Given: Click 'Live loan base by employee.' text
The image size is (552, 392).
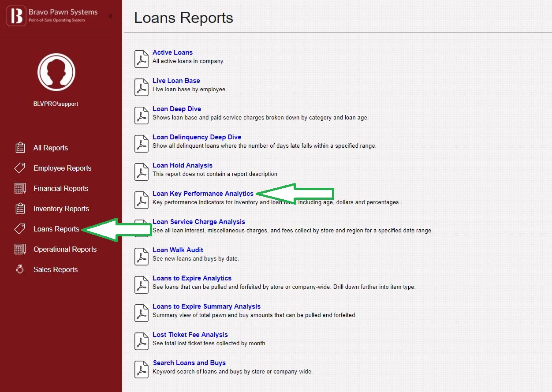Looking at the screenshot, I should (190, 90).
